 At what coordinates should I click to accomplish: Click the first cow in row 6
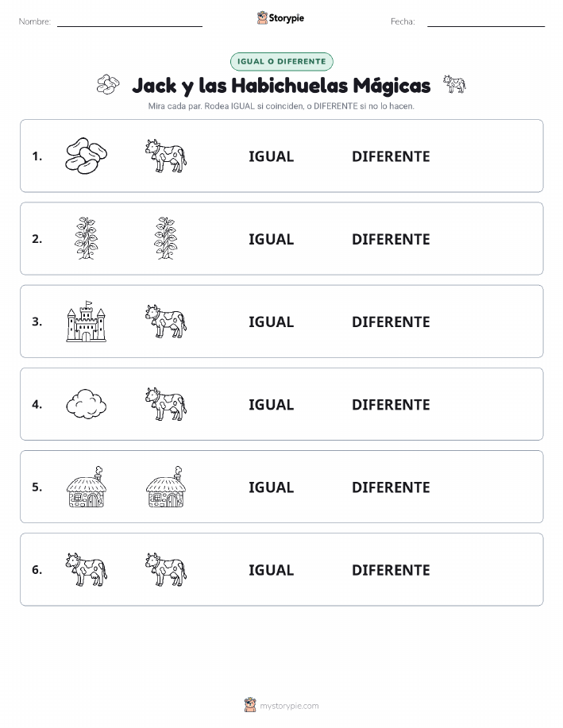[86, 570]
